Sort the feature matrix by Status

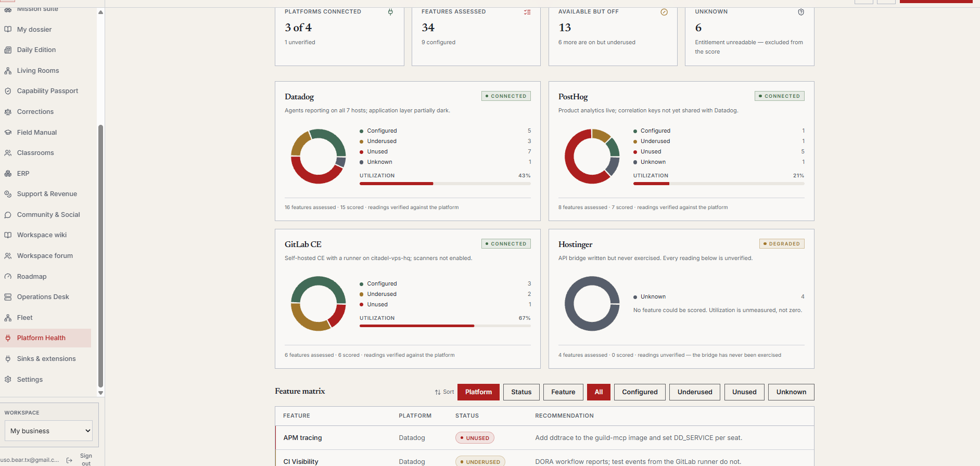point(521,392)
